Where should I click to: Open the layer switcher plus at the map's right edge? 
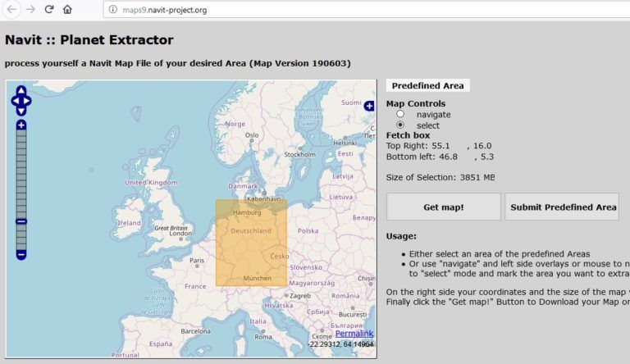369,106
